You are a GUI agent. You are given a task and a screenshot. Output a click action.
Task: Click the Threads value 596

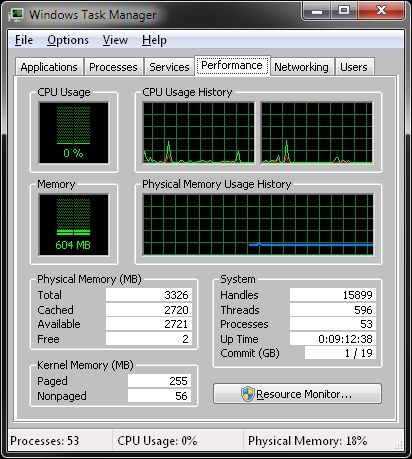pos(333,310)
